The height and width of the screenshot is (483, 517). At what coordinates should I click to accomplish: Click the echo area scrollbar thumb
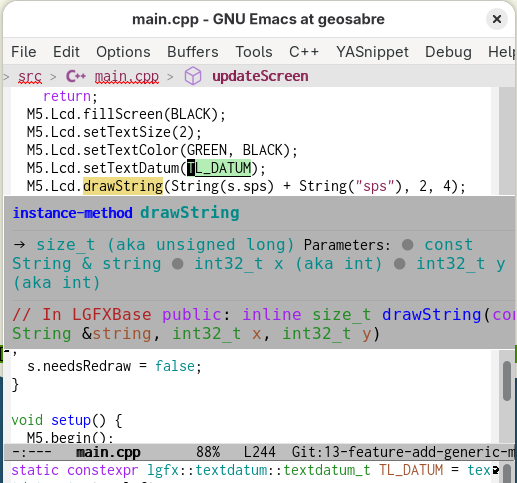pos(507,473)
